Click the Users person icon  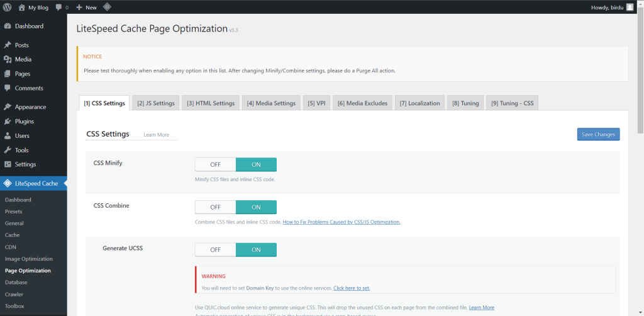click(8, 135)
